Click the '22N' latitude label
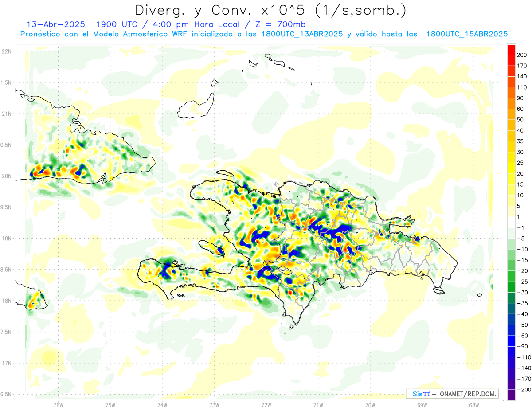Viewport: 532px width, 411px height. (x=7, y=51)
